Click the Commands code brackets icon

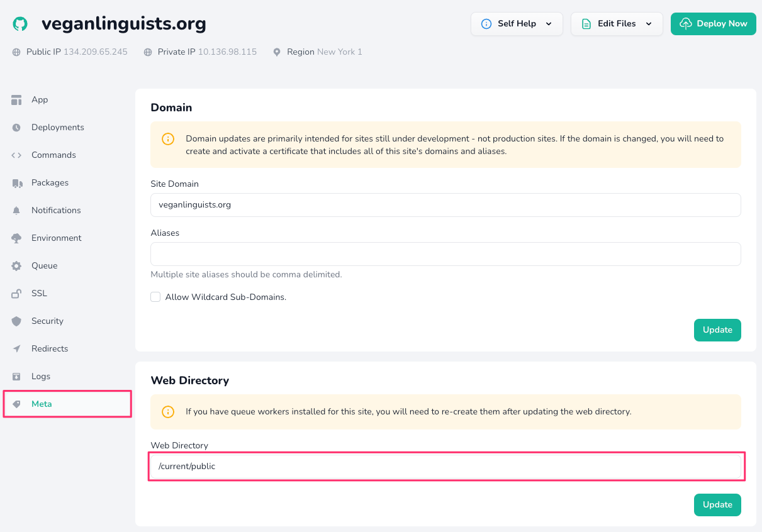17,155
